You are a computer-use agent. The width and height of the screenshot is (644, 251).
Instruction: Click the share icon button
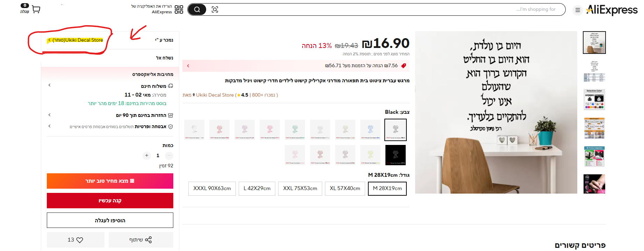[x=141, y=240]
